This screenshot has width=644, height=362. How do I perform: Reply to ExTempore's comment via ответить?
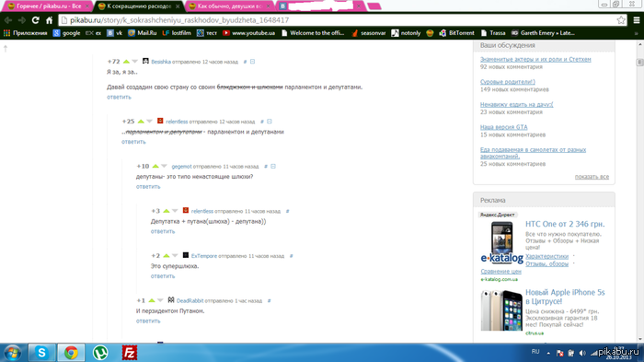pos(163,276)
